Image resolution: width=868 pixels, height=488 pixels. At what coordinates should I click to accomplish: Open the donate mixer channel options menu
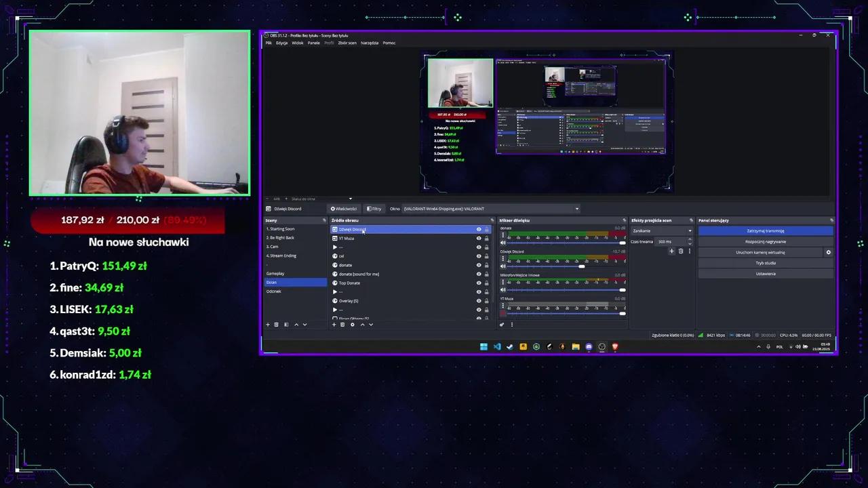(502, 235)
